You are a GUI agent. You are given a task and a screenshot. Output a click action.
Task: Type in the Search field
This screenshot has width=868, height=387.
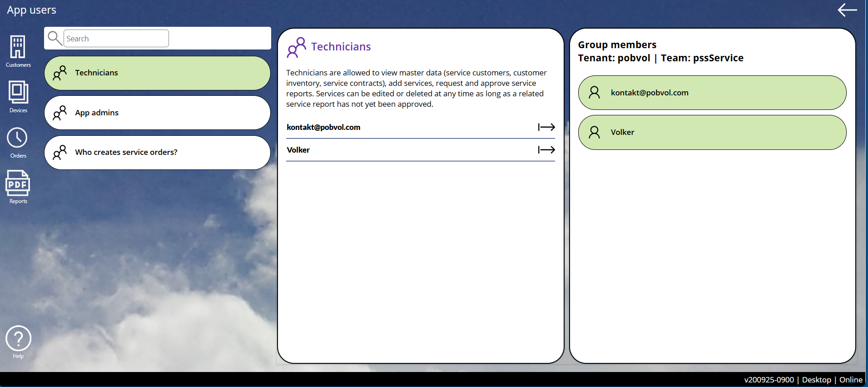(x=116, y=39)
